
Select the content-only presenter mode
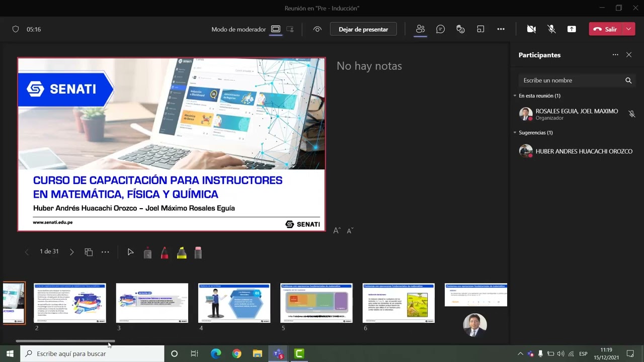click(x=275, y=29)
